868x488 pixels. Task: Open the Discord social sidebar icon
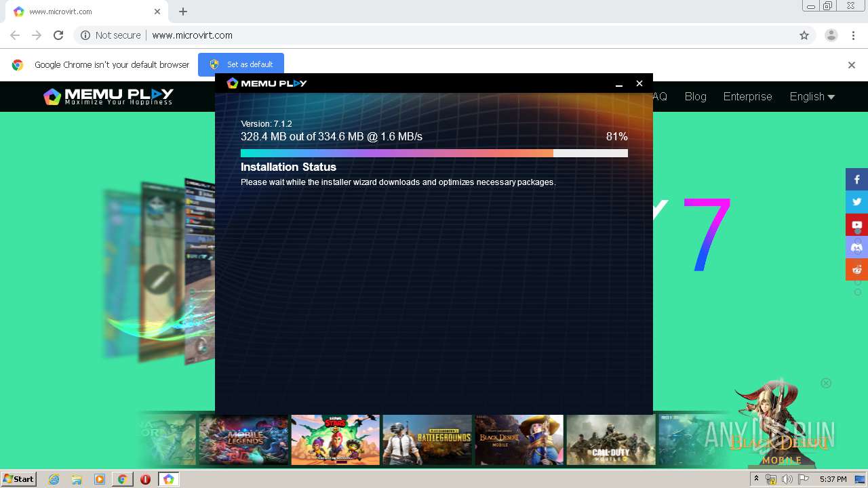(856, 247)
